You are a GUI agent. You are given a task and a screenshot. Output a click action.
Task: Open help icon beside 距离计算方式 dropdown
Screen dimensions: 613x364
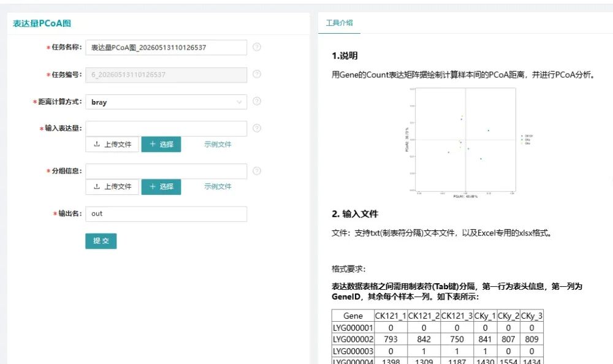[257, 101]
